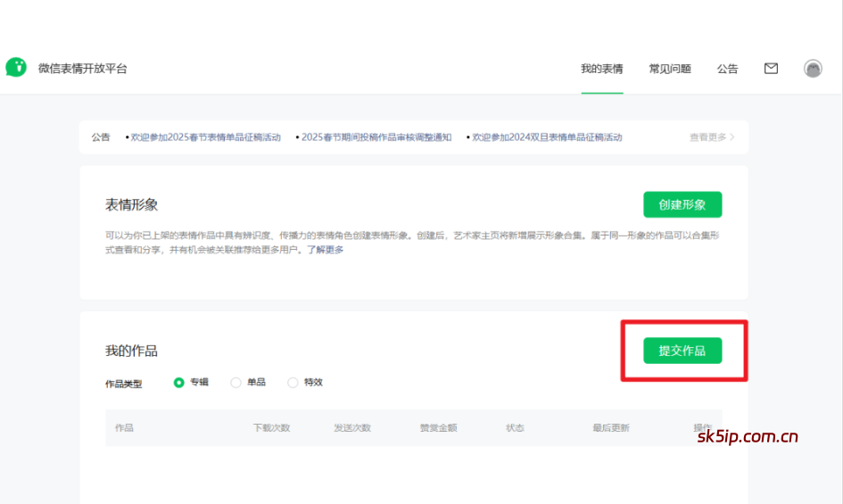Follow the 了解更多 link
This screenshot has height=504, width=843.
(x=325, y=250)
